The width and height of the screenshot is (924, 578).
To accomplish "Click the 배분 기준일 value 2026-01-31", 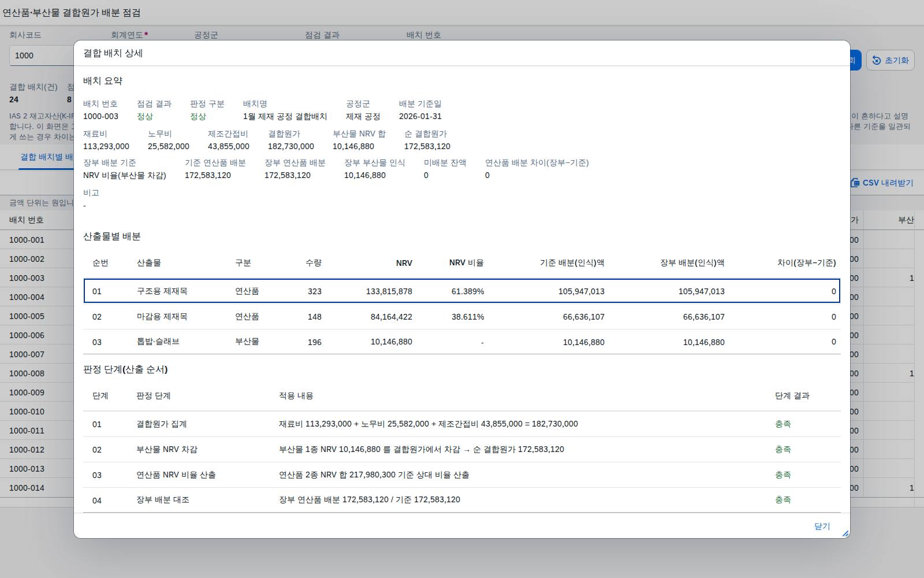I will click(420, 116).
